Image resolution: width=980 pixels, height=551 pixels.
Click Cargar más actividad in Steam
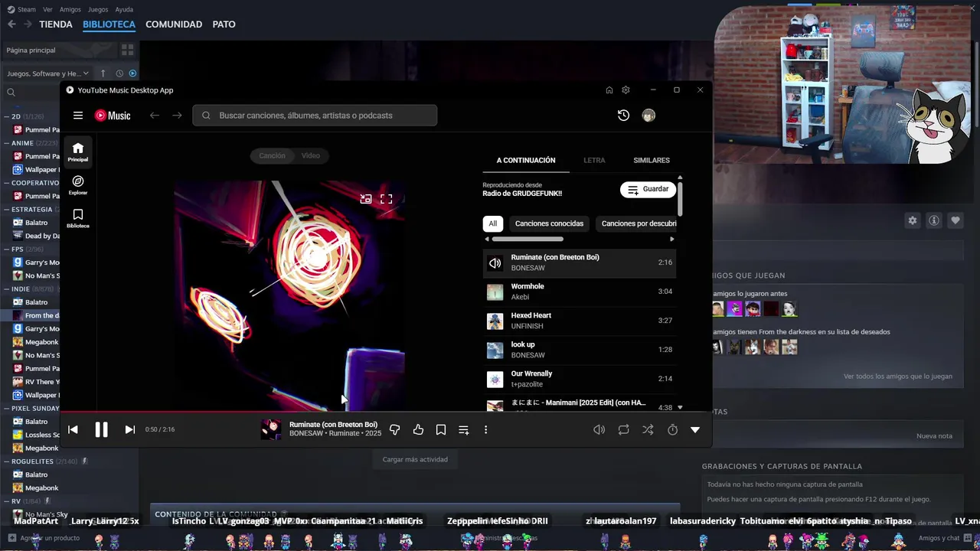tap(415, 459)
